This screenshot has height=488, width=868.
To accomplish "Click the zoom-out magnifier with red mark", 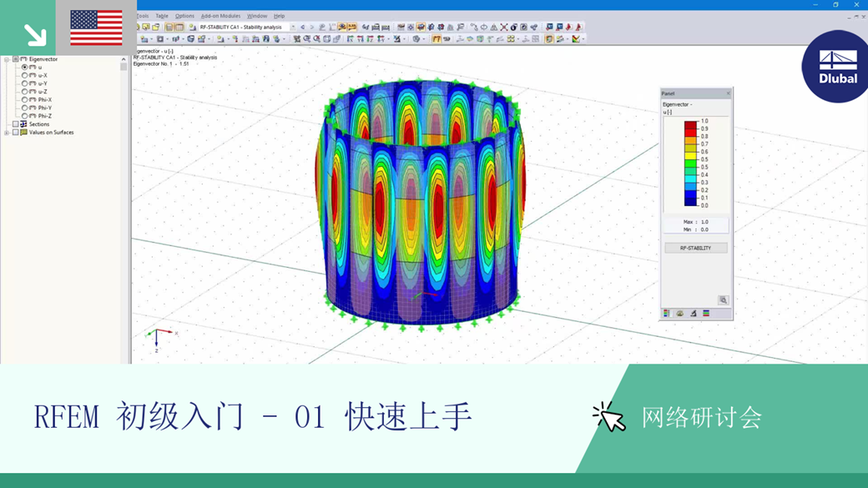I will (316, 38).
